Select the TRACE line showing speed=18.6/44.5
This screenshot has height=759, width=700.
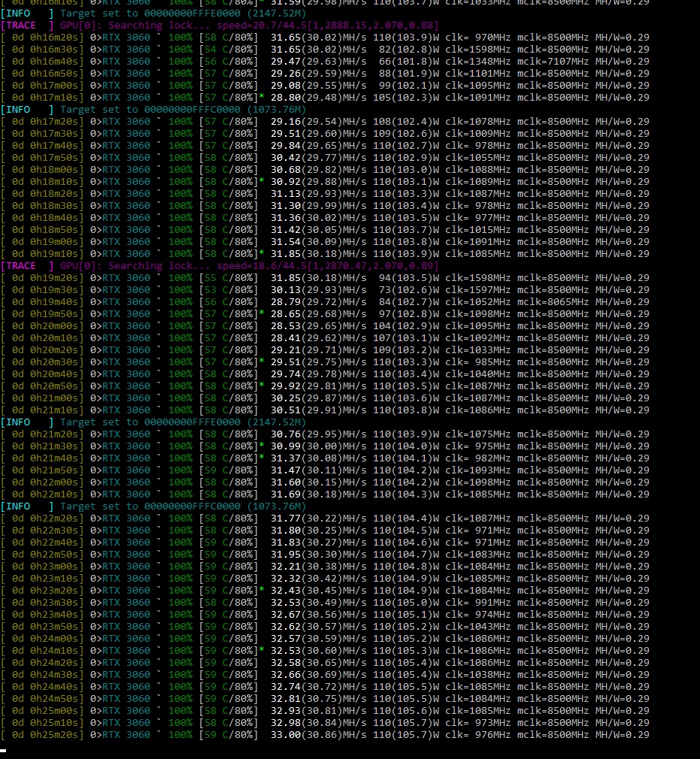point(226,266)
